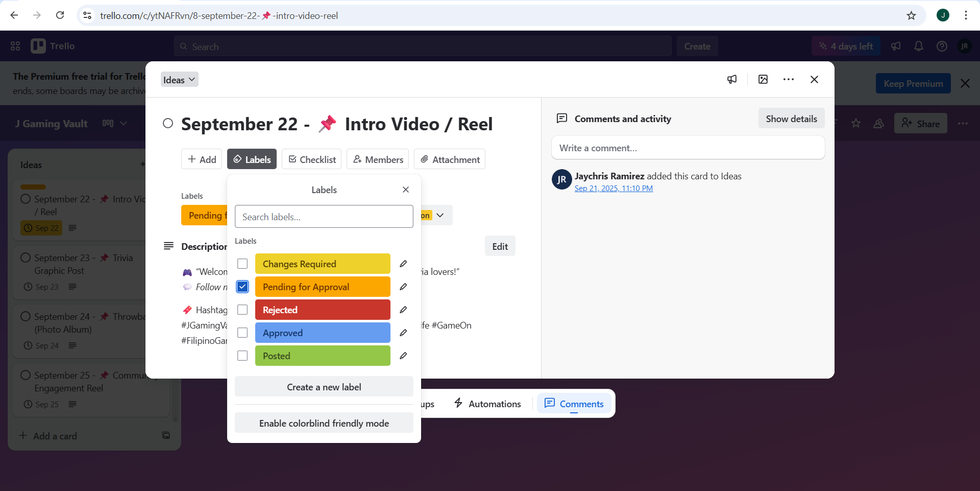
Task: Bookmark page with the browser star icon
Action: [911, 15]
